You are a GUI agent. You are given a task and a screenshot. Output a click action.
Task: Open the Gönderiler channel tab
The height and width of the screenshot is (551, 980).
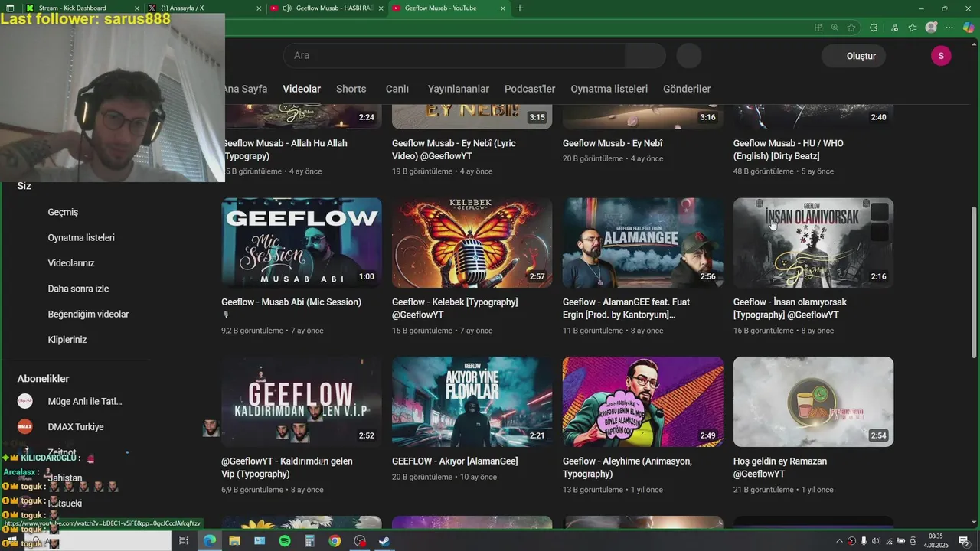click(687, 89)
